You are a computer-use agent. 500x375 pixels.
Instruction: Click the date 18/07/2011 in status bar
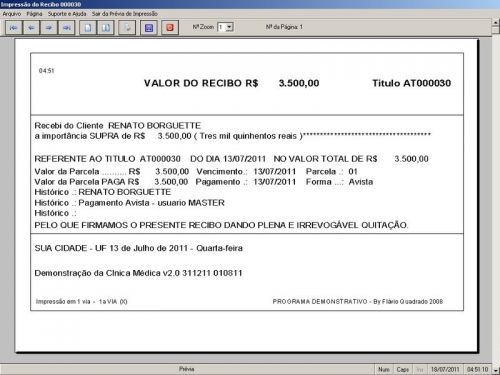pyautogui.click(x=445, y=369)
